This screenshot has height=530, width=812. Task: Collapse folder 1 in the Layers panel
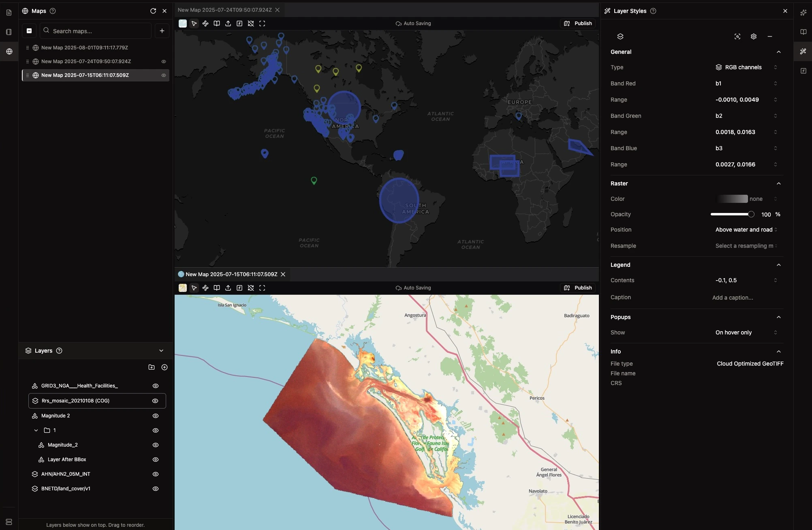click(36, 430)
